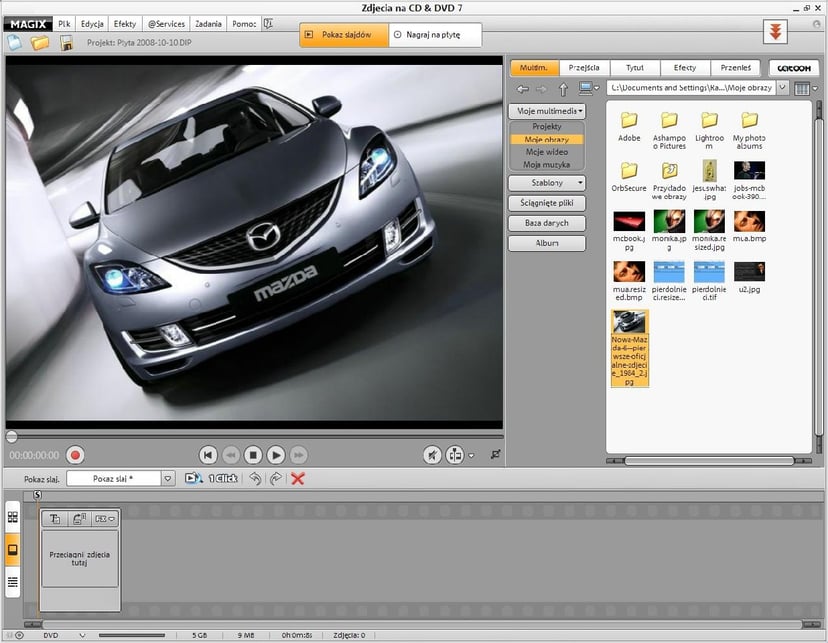This screenshot has height=643, width=828.
Task: Switch to Nagraj na płytę mode
Action: tap(434, 35)
